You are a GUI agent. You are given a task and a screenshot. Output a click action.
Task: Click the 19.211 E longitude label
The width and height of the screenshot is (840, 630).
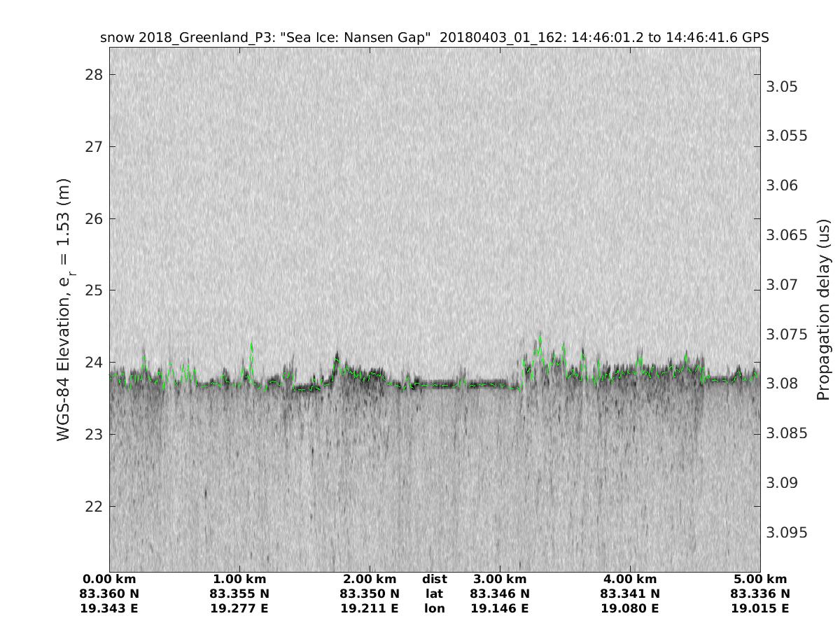tap(370, 608)
